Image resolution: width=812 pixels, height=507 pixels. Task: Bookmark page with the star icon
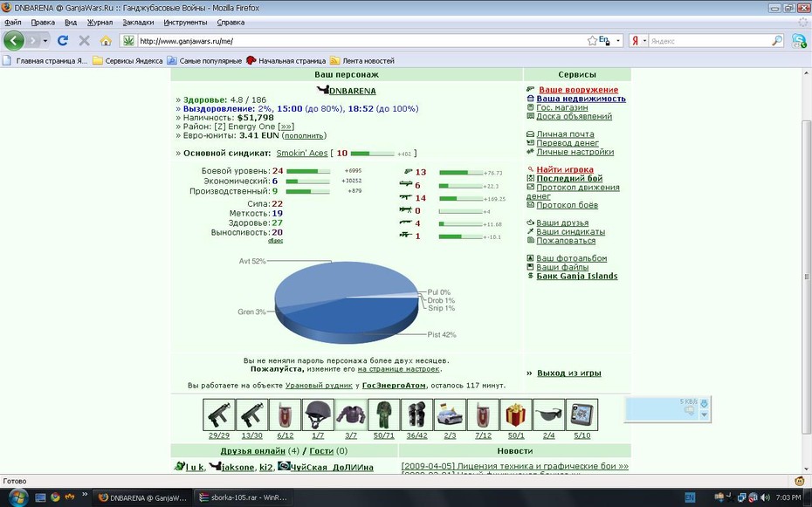click(592, 40)
